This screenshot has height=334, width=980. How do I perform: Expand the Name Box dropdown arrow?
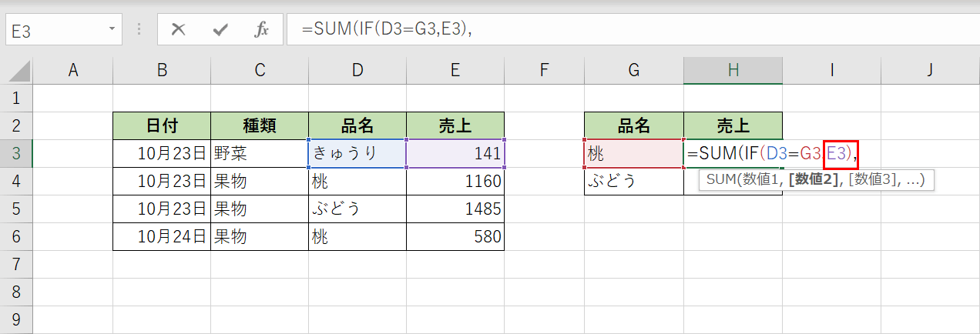pyautogui.click(x=112, y=30)
